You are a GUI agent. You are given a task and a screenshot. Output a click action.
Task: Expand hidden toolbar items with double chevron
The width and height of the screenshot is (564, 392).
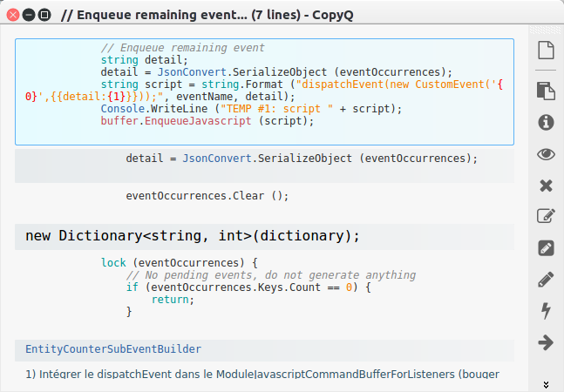(x=546, y=383)
